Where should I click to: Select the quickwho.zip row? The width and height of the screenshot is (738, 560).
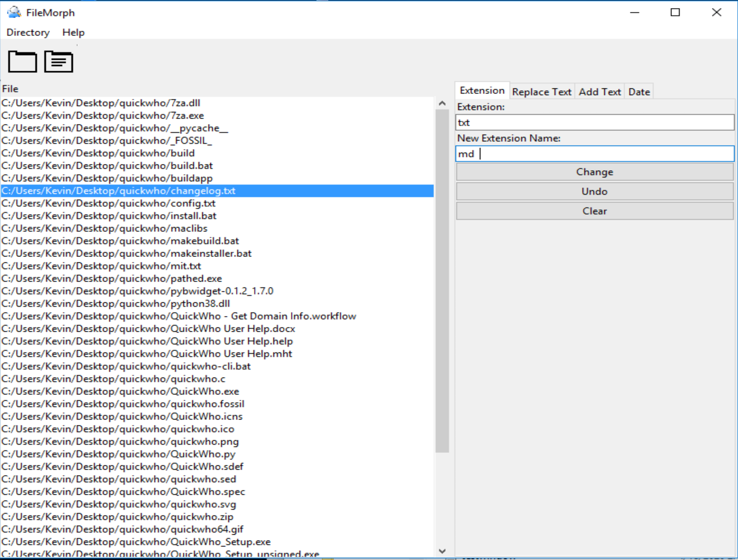[x=217, y=517]
